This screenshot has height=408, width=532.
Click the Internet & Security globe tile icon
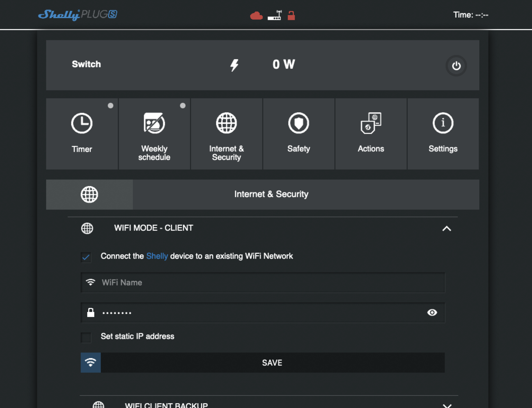tap(227, 123)
